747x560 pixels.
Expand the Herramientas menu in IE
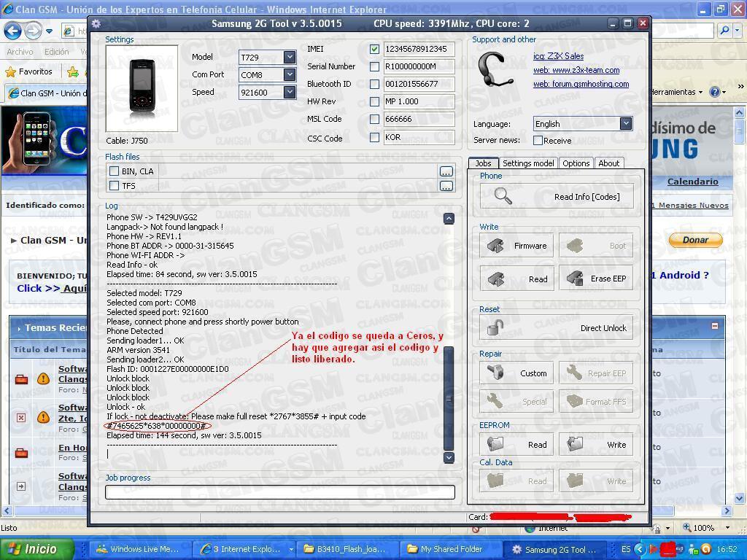point(676,92)
